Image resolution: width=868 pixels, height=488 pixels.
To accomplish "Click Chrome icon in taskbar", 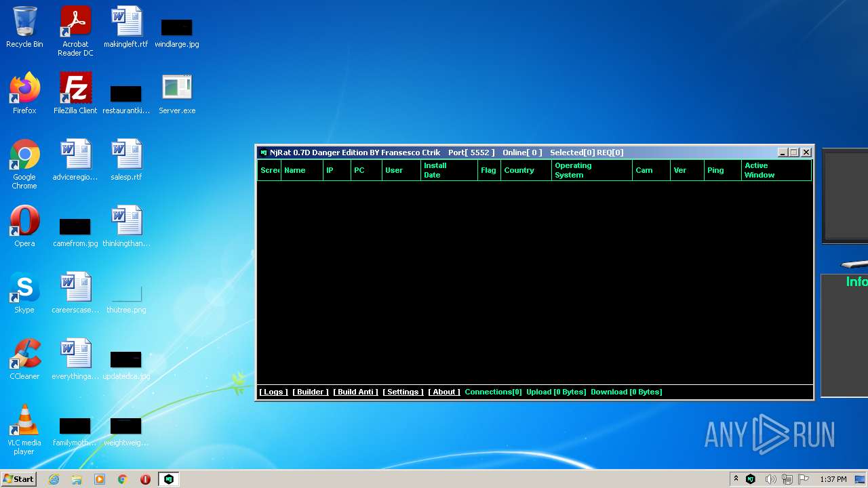I will (x=123, y=479).
